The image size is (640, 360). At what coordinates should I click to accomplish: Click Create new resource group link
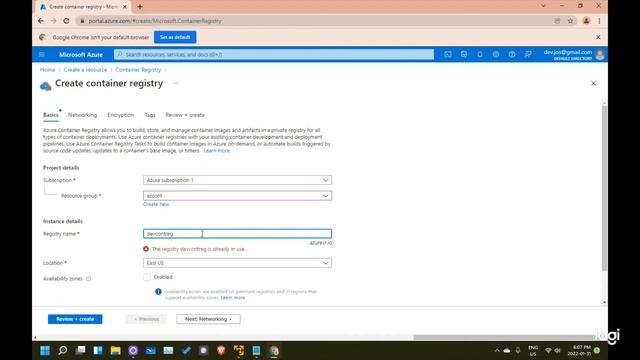tap(156, 204)
